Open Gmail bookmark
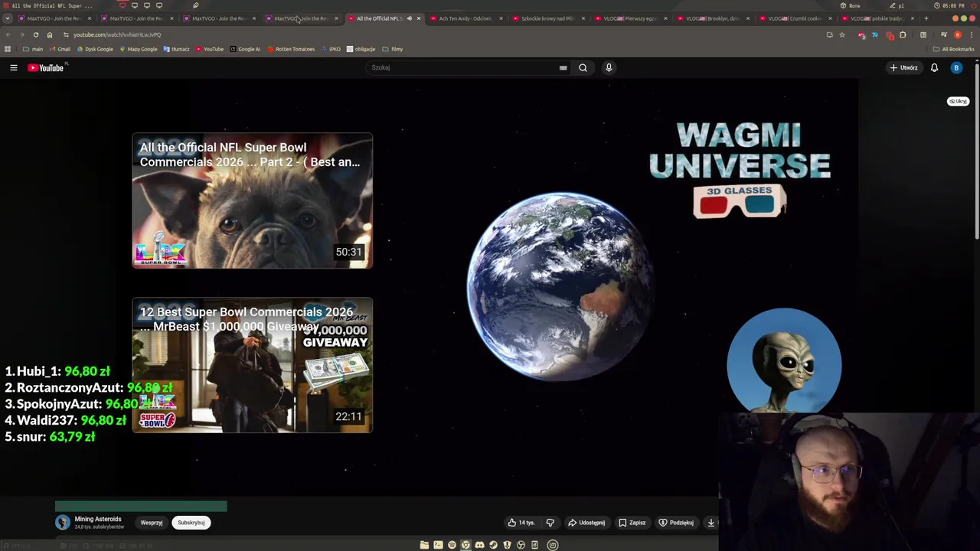Screen dimensions: 980x551 pos(60,49)
